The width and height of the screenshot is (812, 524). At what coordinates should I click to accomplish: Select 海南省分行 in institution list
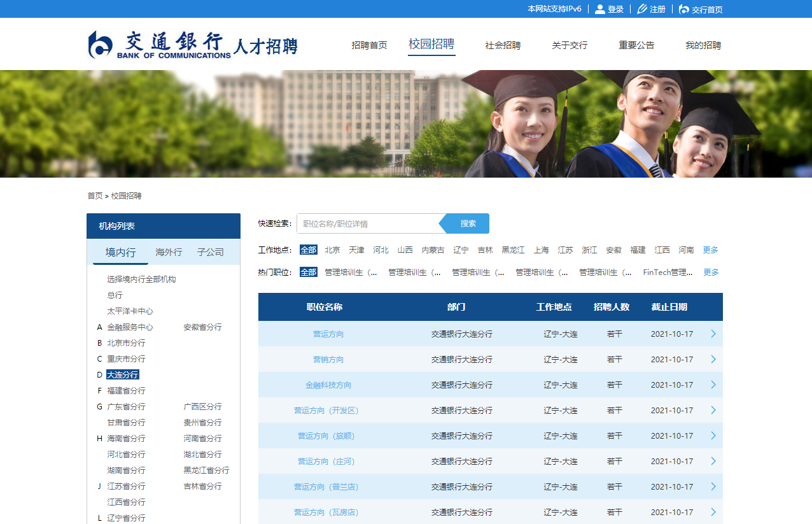126,439
